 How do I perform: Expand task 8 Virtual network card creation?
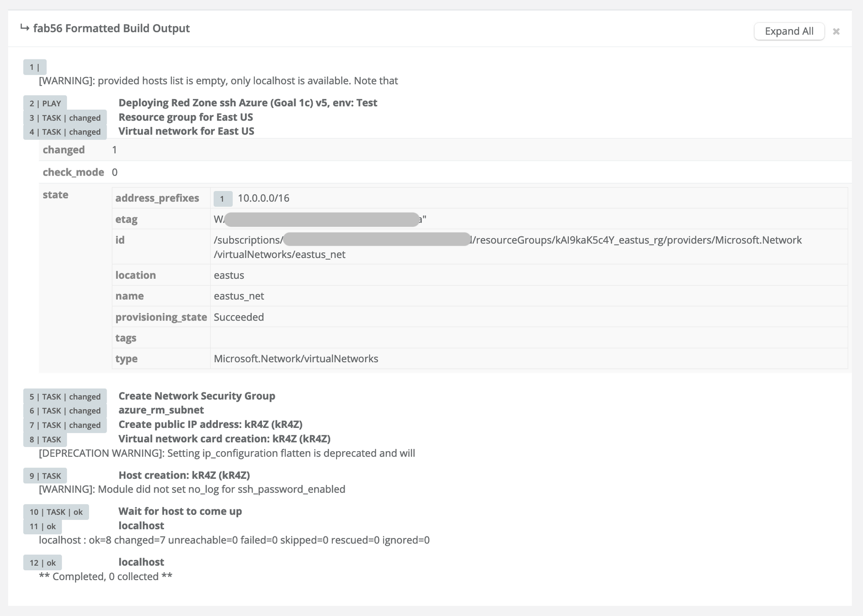[45, 440]
